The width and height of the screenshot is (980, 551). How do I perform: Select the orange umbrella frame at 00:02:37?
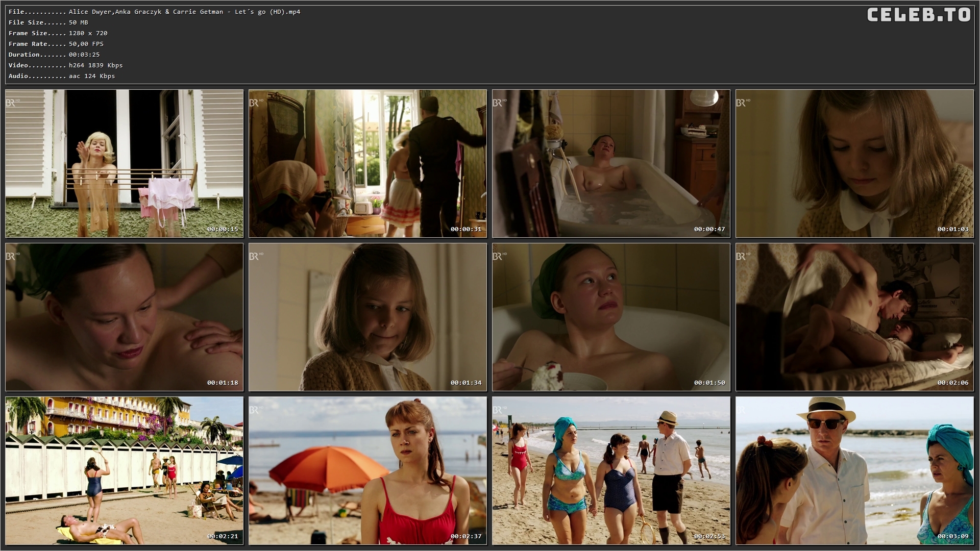click(367, 470)
